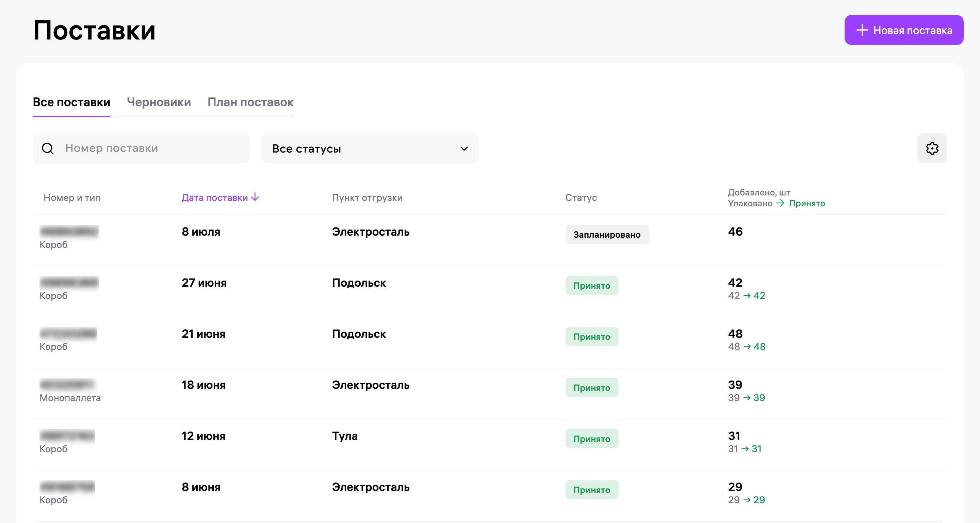Click the Монопаллета type label

(x=70, y=397)
